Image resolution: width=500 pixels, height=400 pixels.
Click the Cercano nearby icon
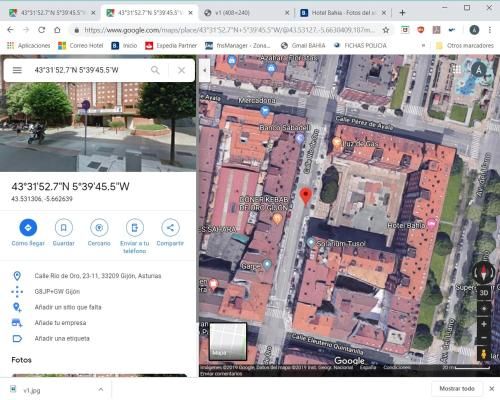(x=99, y=227)
